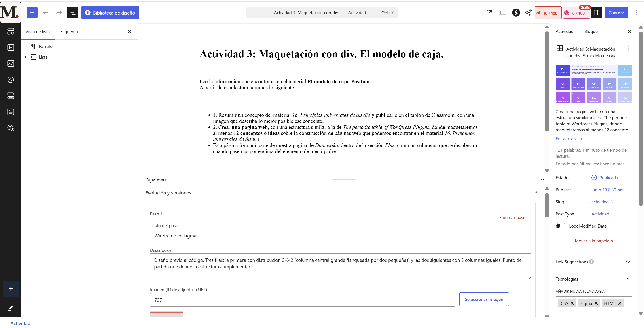
Task: Select the Lista block row
Action: pos(43,57)
